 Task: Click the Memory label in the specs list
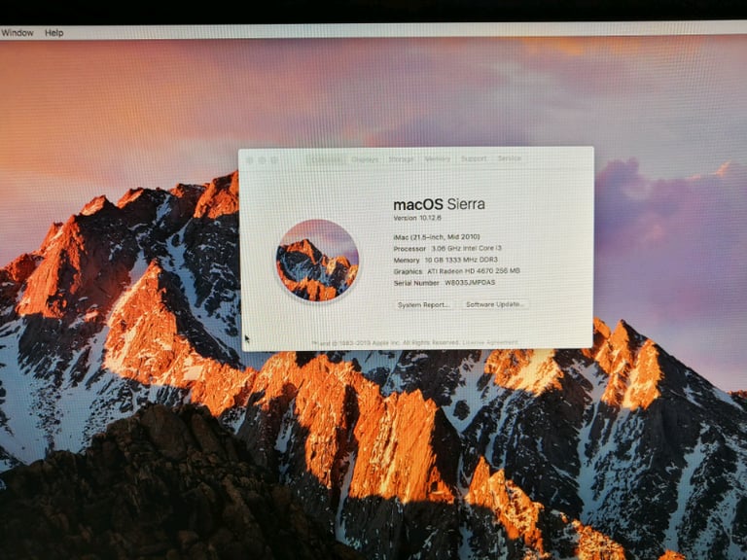coord(407,260)
